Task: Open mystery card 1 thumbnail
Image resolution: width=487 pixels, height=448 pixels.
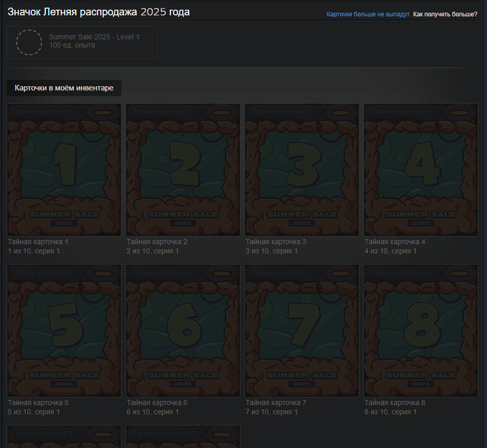Action: pyautogui.click(x=64, y=170)
